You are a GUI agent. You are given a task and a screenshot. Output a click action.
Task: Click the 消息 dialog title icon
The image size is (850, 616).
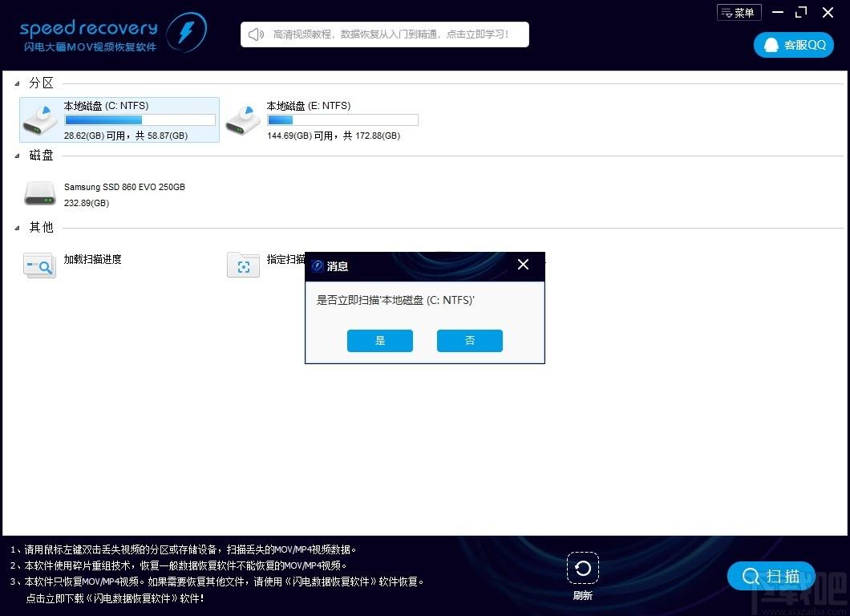coord(318,265)
